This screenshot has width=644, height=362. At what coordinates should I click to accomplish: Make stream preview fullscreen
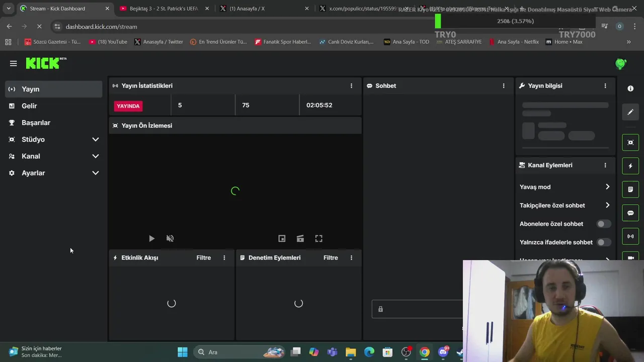pos(318,238)
